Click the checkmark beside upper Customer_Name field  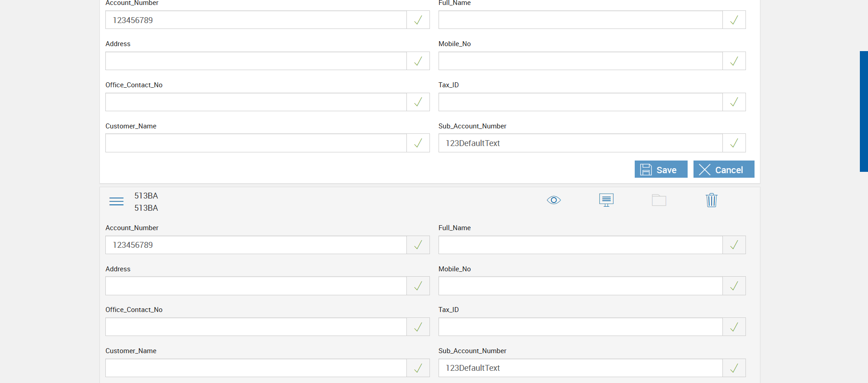point(418,143)
